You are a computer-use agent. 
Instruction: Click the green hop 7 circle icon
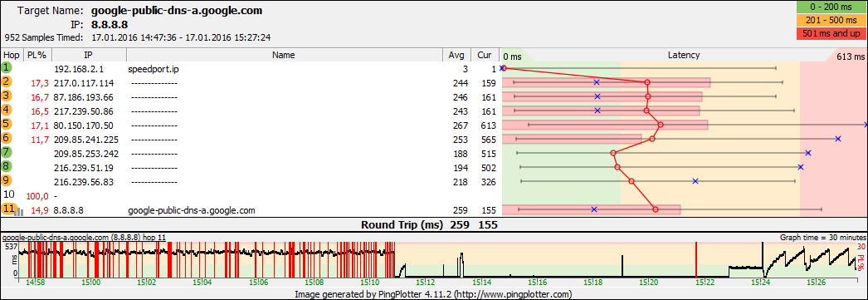(7, 153)
